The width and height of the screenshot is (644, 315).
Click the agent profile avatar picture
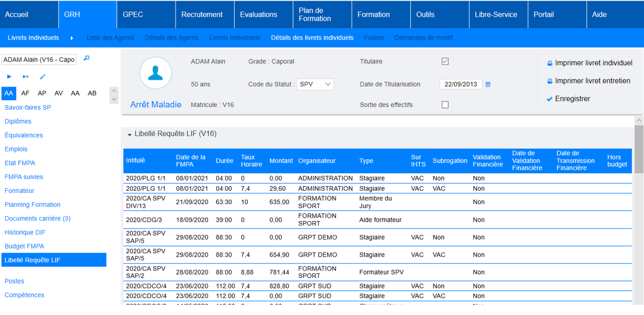pos(155,73)
